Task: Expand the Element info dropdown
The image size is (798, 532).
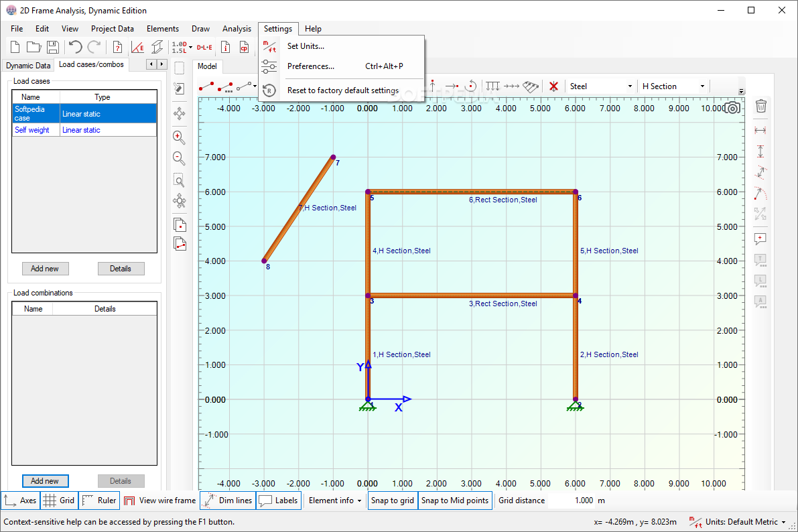Action: coord(335,501)
